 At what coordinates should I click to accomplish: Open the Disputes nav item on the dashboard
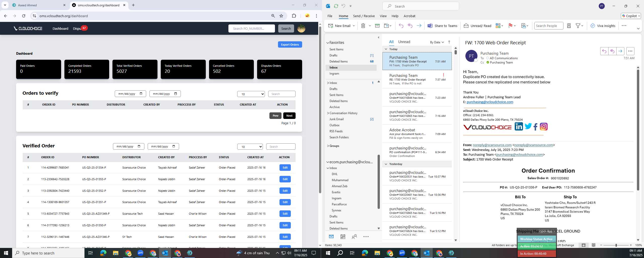[x=77, y=28]
